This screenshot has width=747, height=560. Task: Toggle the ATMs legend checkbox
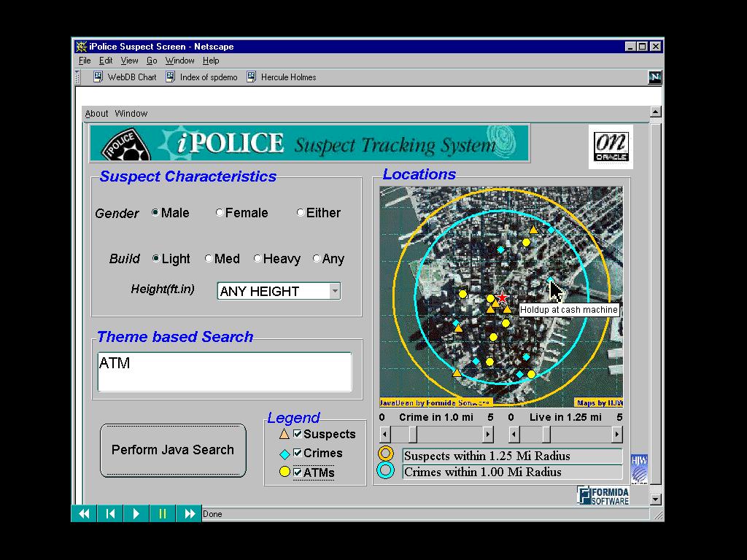pyautogui.click(x=298, y=472)
